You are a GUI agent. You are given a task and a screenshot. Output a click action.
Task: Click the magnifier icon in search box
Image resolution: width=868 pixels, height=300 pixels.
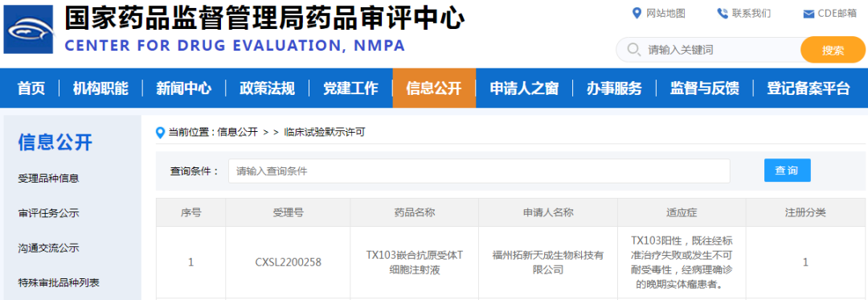point(634,50)
